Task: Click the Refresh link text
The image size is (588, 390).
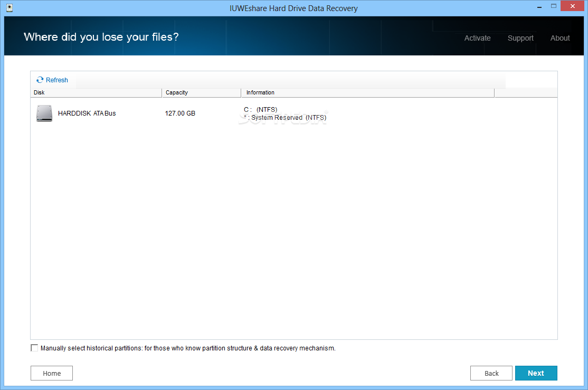Action: point(56,80)
